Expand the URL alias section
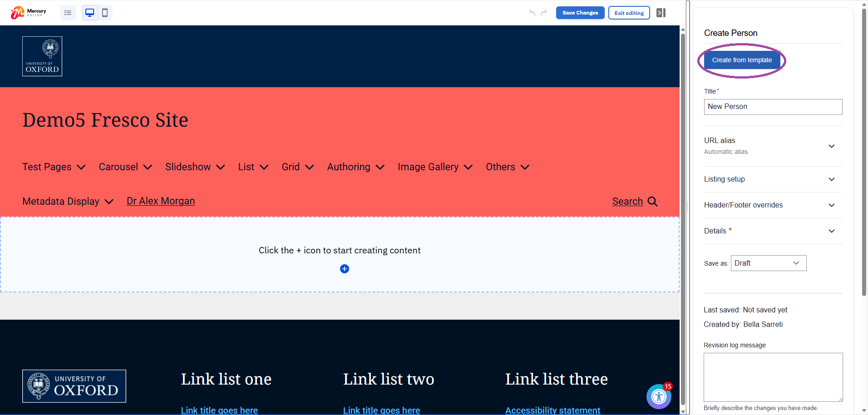This screenshot has height=415, width=868. 832,146
